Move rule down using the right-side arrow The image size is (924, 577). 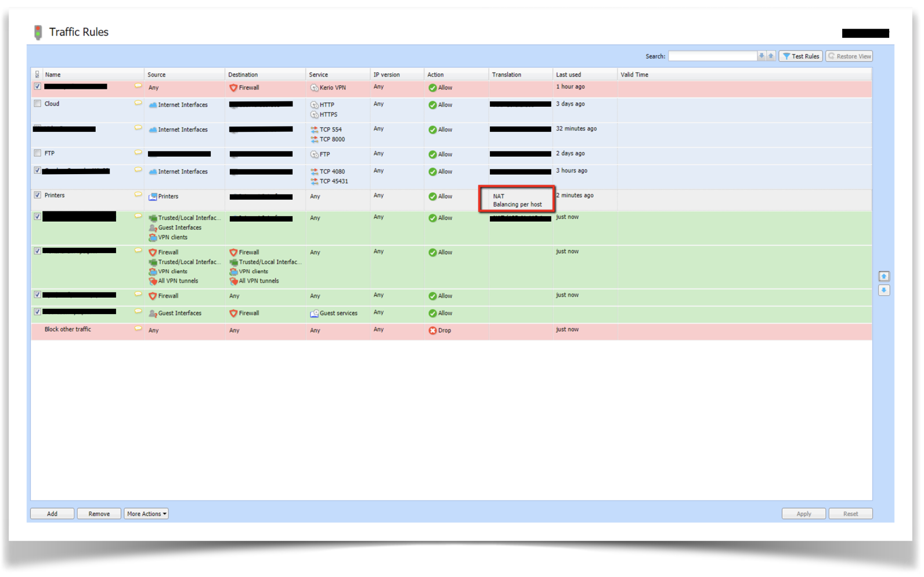883,290
